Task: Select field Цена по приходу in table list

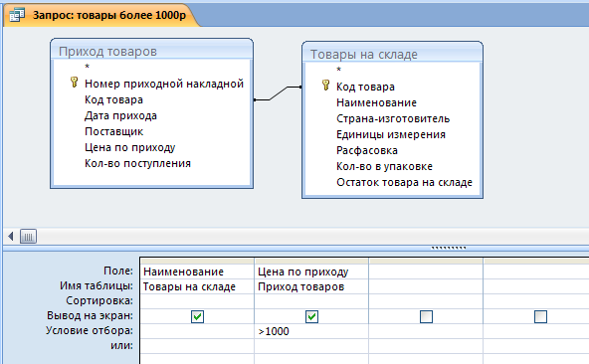Action: click(x=130, y=147)
